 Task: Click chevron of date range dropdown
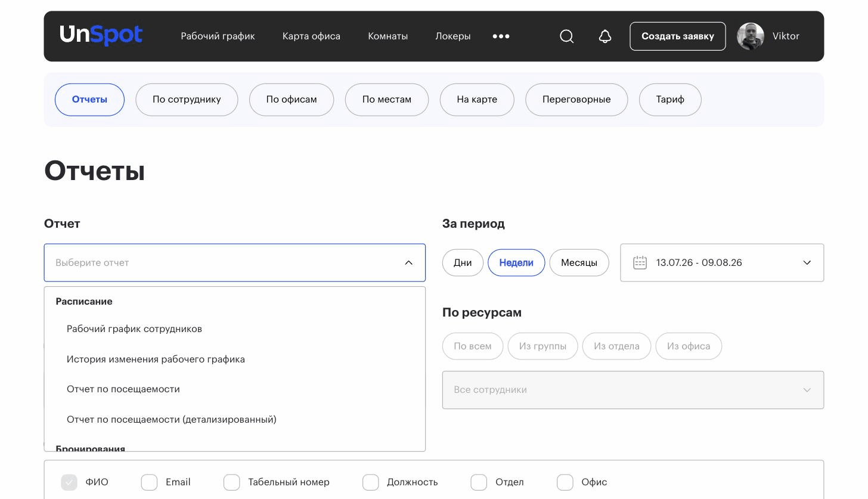click(807, 262)
